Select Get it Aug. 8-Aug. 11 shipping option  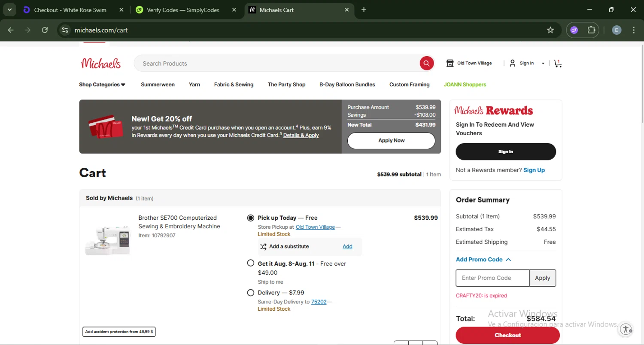(x=251, y=263)
